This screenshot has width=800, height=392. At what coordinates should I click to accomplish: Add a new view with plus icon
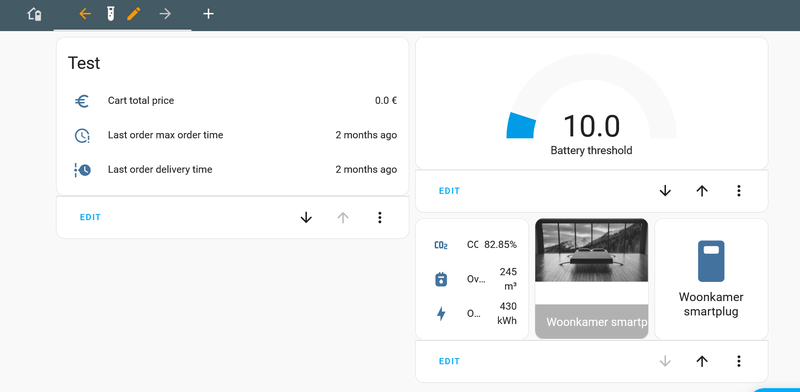pyautogui.click(x=208, y=14)
